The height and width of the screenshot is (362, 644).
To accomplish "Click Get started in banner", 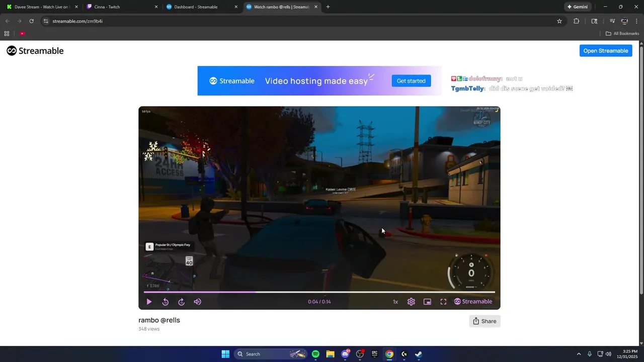I will coord(411,81).
